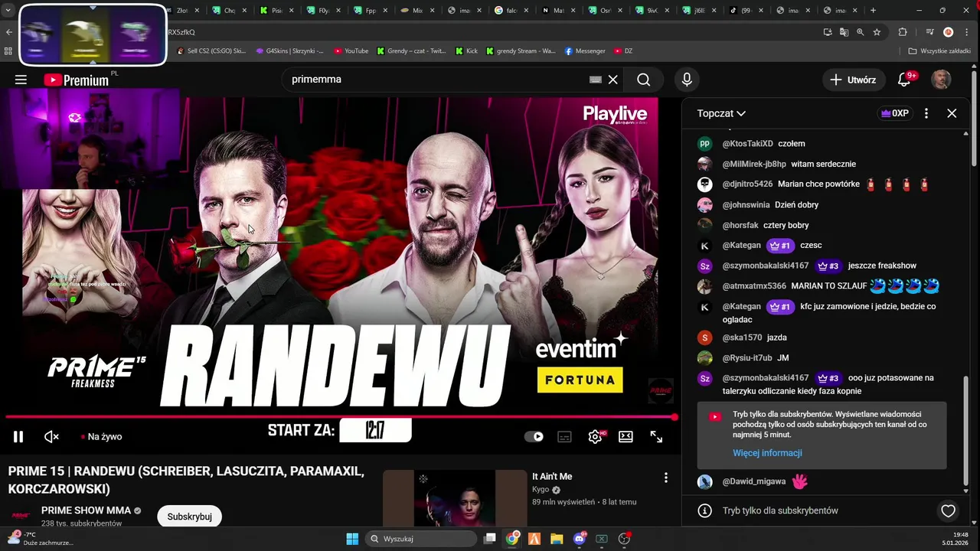Open the PRIME SHOW MMA channel avatar
The image size is (980, 551).
click(x=21, y=515)
